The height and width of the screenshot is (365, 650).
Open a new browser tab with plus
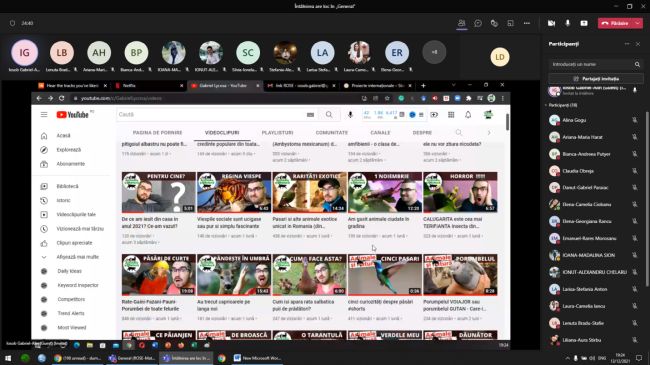(423, 85)
